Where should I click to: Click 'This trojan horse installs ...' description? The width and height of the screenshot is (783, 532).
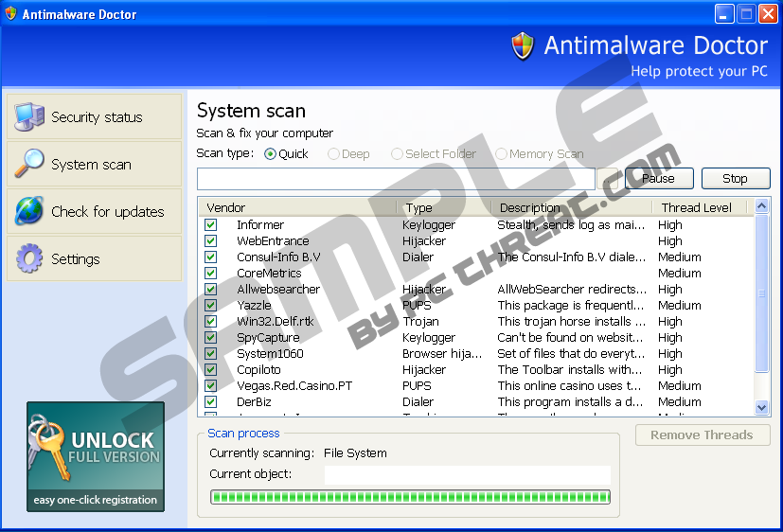(571, 322)
